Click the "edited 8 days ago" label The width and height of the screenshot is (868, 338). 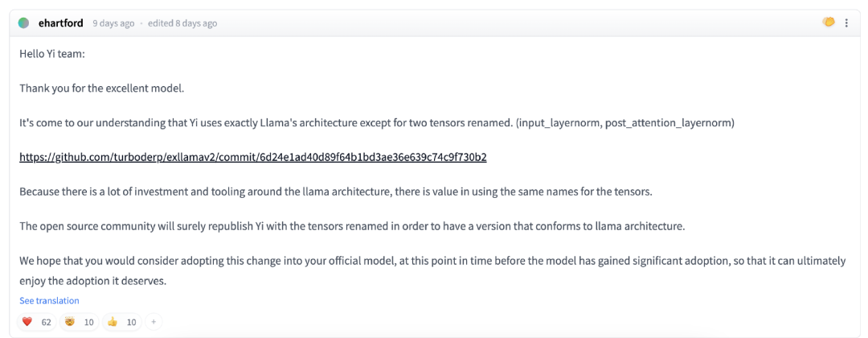click(x=182, y=23)
